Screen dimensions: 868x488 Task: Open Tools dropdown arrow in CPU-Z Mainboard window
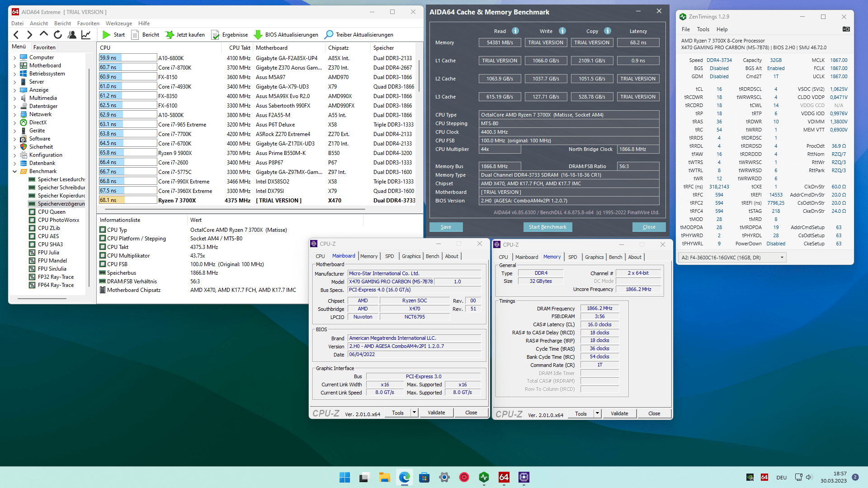414,413
